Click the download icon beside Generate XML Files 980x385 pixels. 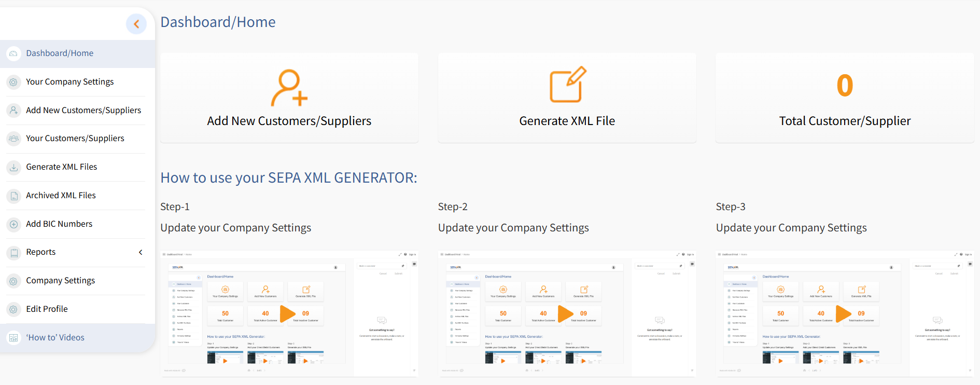[13, 167]
